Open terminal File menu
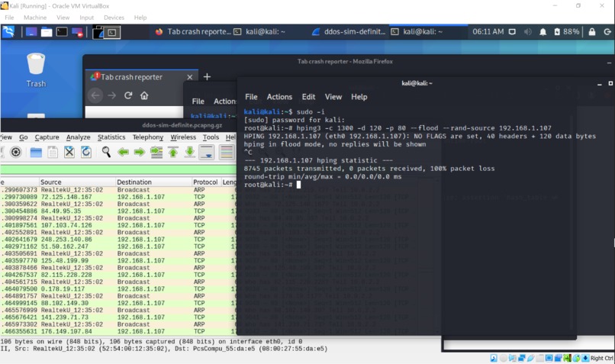The width and height of the screenshot is (615, 364). (251, 97)
